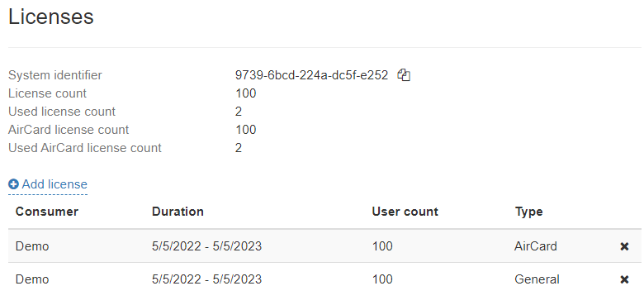Image resolution: width=644 pixels, height=305 pixels.
Task: Click the Used AirCard license count label
Action: (85, 148)
